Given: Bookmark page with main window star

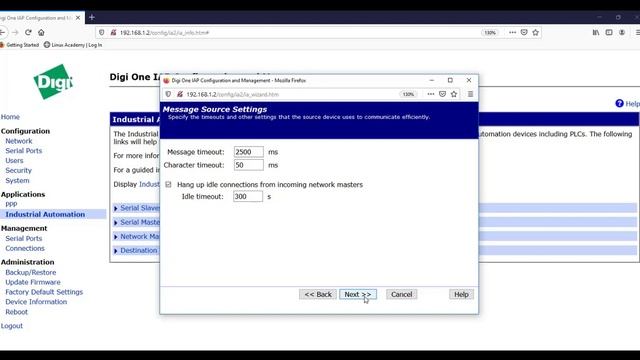Looking at the screenshot, I should 536,32.
